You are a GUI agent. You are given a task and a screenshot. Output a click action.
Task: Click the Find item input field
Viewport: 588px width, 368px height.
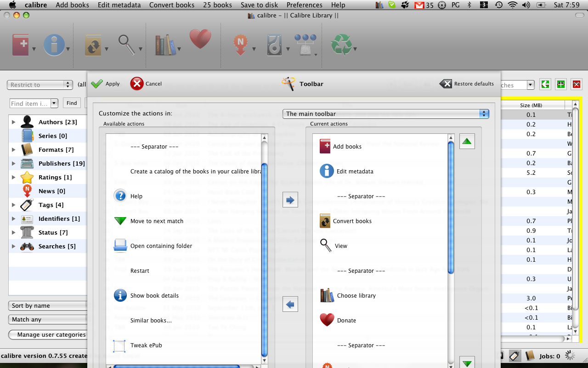[30, 103]
